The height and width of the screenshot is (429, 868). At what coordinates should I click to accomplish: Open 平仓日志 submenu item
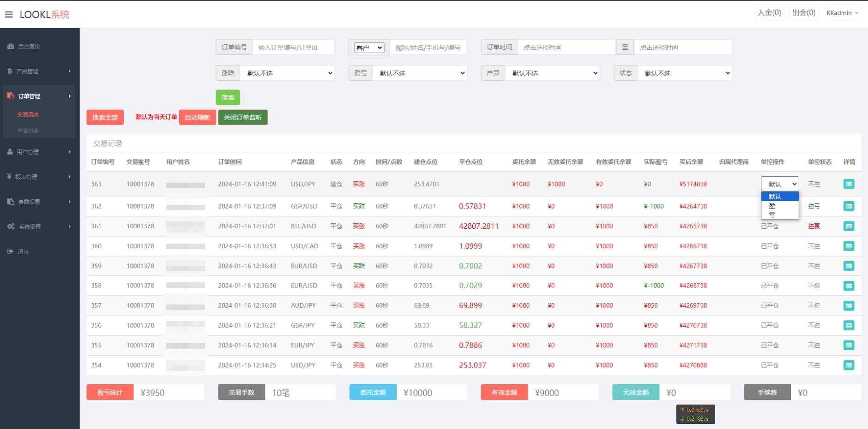pyautogui.click(x=28, y=130)
